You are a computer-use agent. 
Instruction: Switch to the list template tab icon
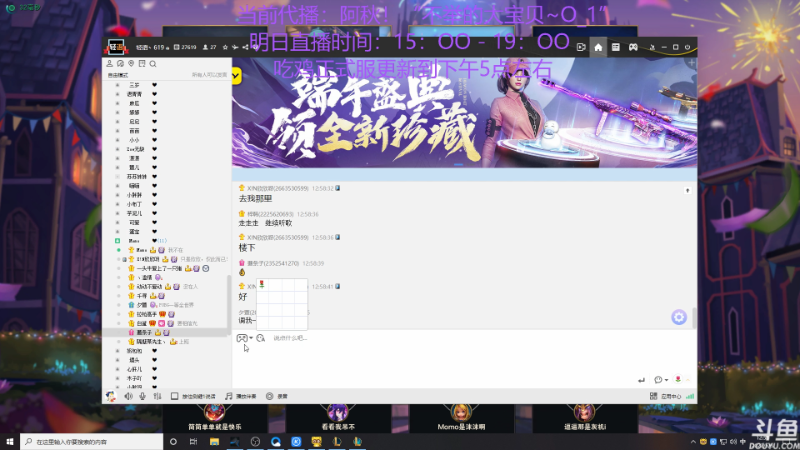pyautogui.click(x=616, y=47)
